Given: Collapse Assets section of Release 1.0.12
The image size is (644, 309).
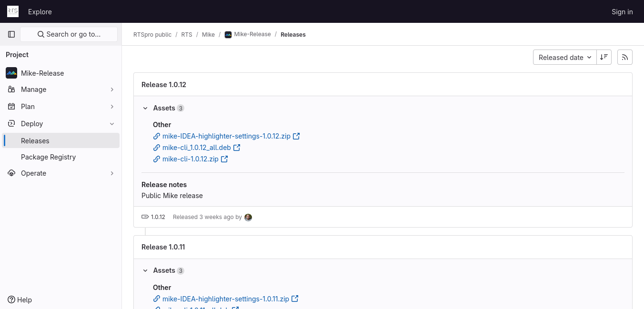Looking at the screenshot, I should pyautogui.click(x=146, y=108).
